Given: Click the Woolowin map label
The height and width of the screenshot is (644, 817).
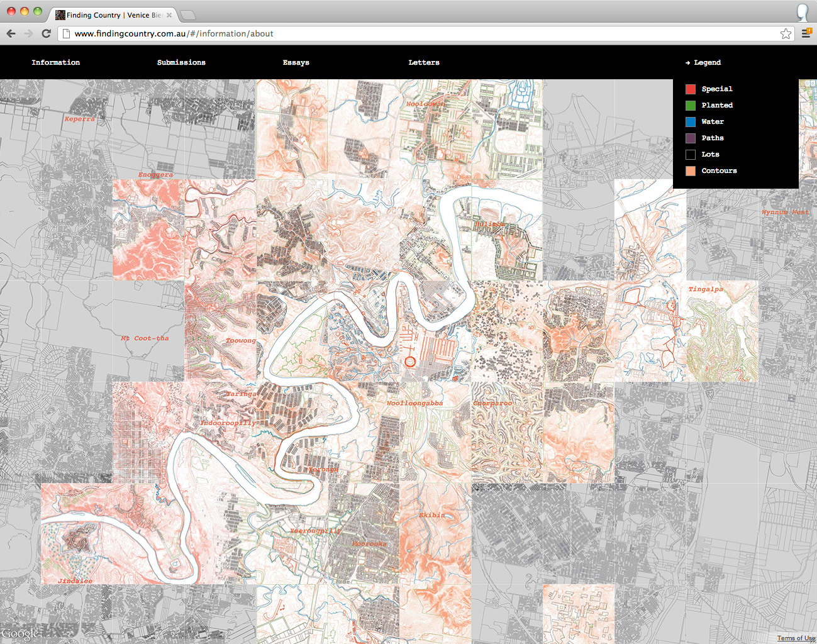Looking at the screenshot, I should point(425,104).
